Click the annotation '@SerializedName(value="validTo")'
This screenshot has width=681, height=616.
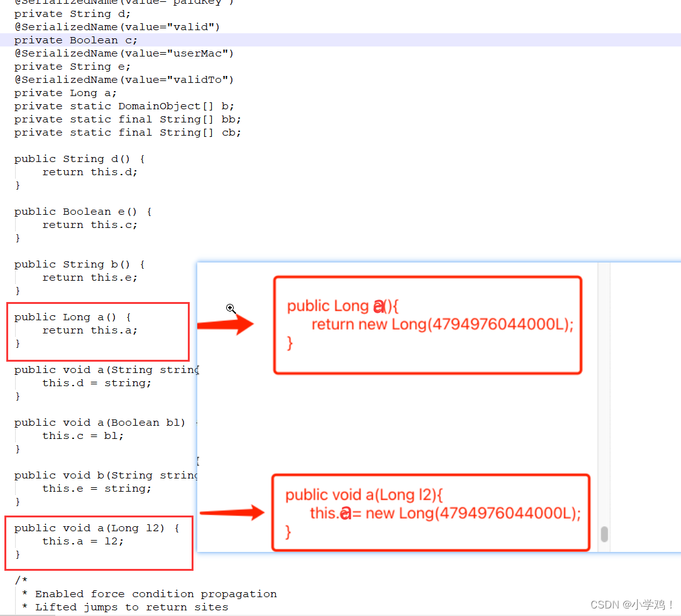point(124,80)
